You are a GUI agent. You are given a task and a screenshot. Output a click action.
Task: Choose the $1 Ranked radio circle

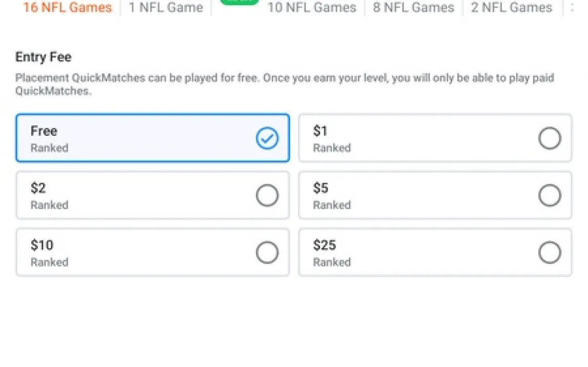549,138
